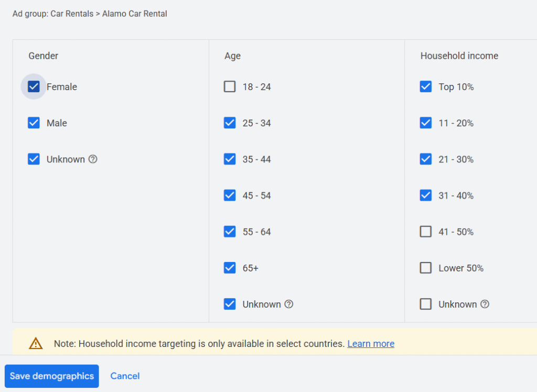
Task: Toggle the Unknown gender checkbox
Action: 34,159
